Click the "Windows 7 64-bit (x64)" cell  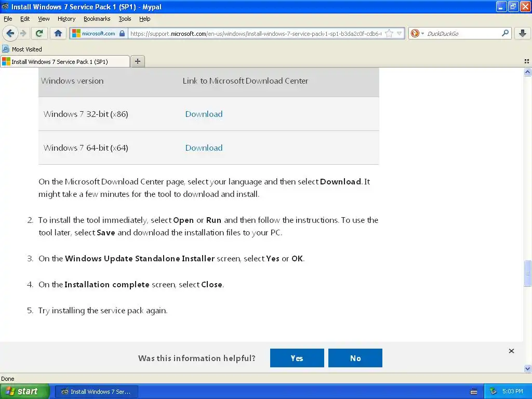tap(86, 148)
